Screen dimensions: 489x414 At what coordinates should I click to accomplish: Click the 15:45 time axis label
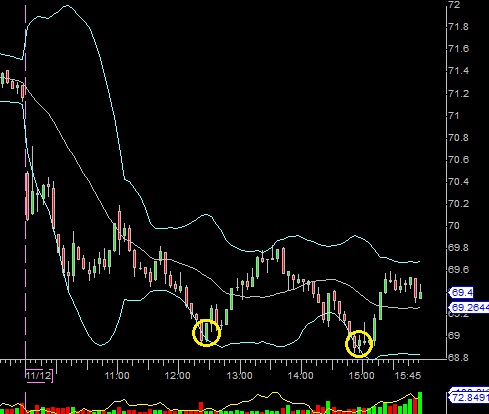tap(408, 376)
